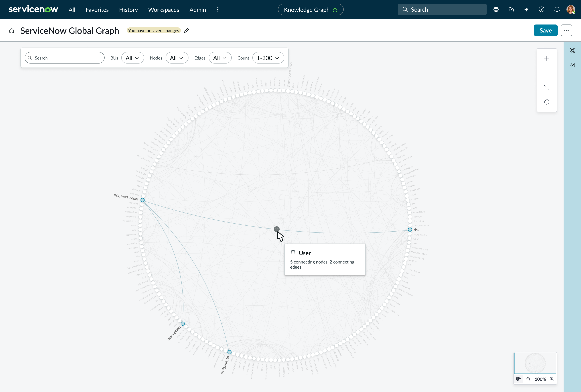Click the magnifier icon in graph search
Image resolution: width=581 pixels, height=392 pixels.
point(29,58)
